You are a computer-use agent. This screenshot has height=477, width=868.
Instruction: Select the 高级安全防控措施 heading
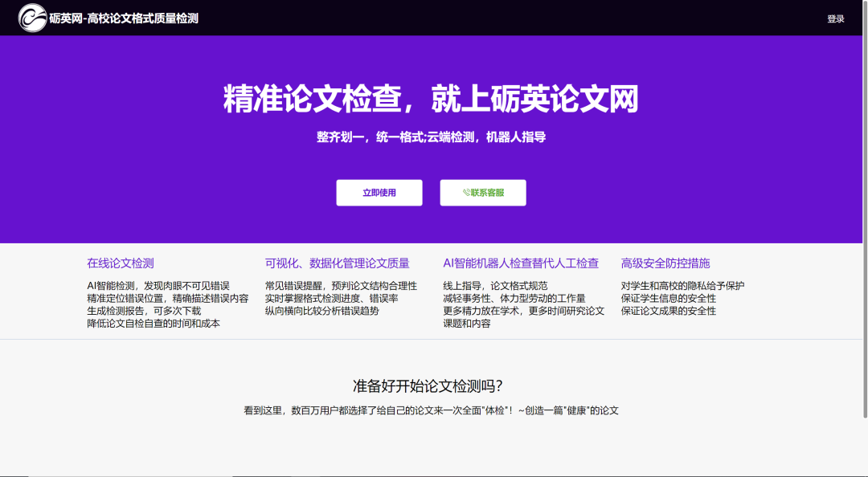click(665, 263)
